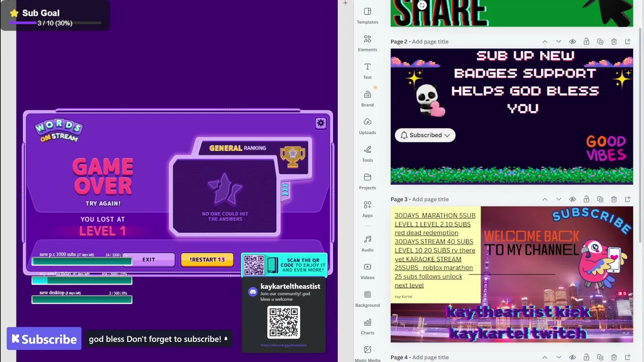Open the Magic Media panel

[x=367, y=353]
